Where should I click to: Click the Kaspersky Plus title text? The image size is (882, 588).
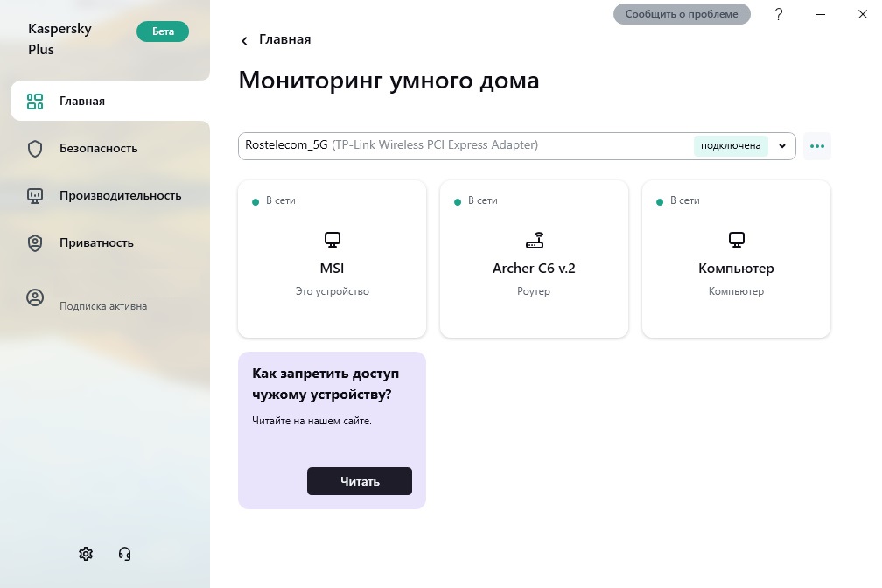coord(59,38)
